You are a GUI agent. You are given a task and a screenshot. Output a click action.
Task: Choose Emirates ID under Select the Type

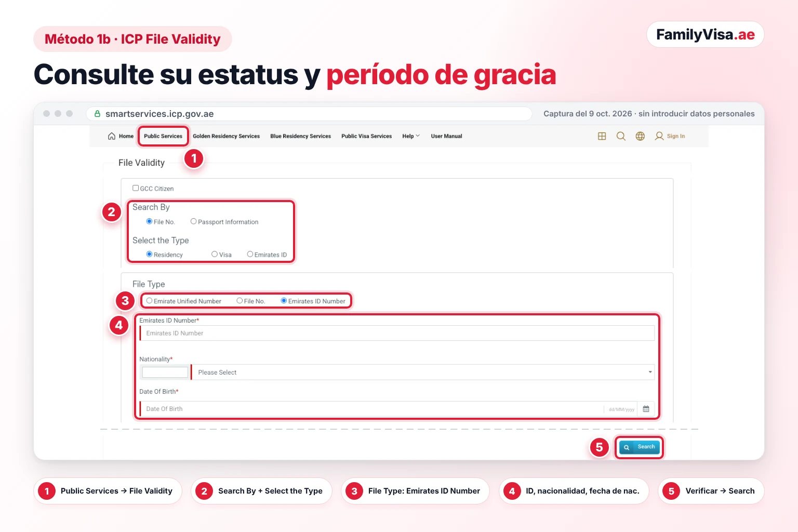point(250,254)
